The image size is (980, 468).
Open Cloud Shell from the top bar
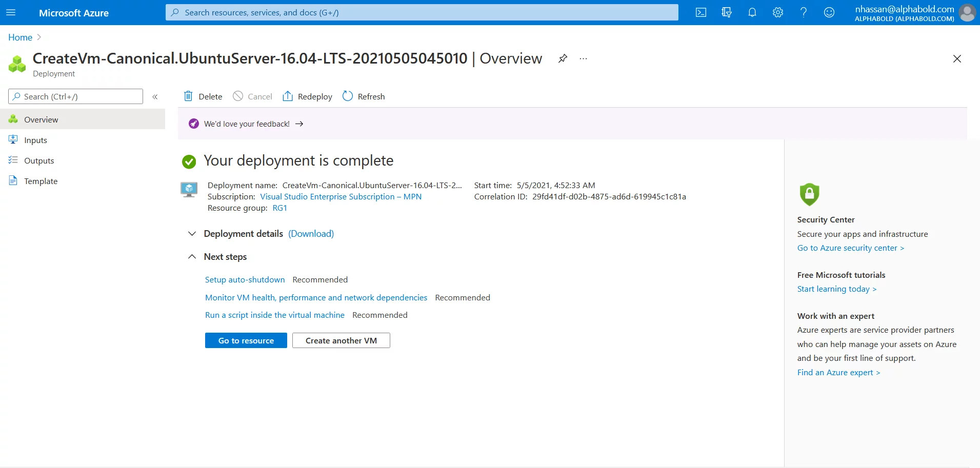[701, 12]
